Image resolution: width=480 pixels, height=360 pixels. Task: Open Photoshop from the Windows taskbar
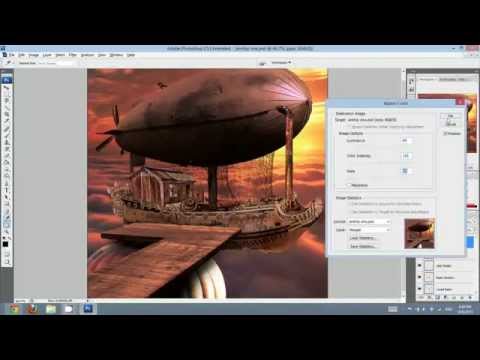pyautogui.click(x=88, y=309)
